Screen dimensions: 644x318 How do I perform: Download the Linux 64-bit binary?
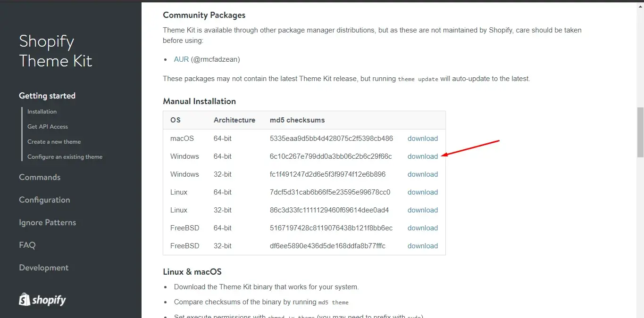point(422,192)
